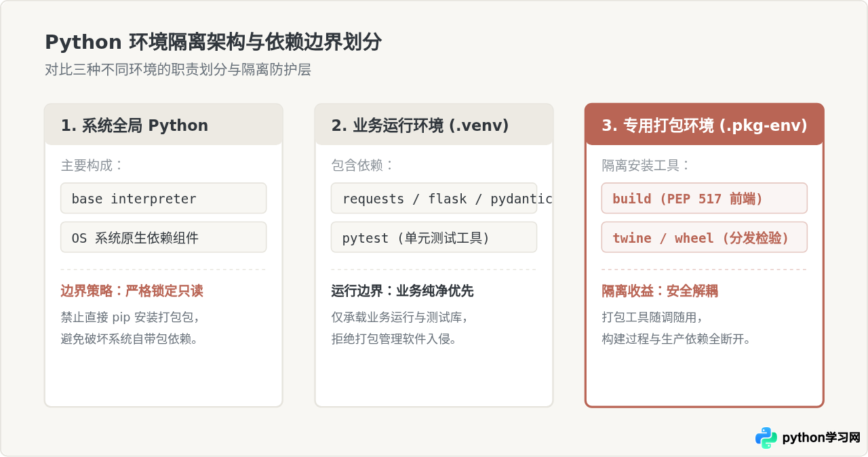Click the 2. 业务运行环境 (.venv) card header
Screen dimensions: 868x457
point(434,125)
